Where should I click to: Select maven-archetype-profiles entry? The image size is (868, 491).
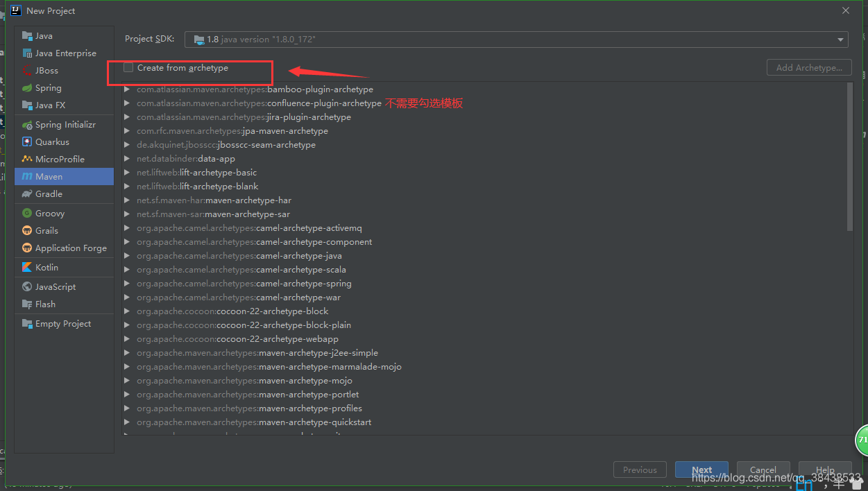(x=249, y=408)
